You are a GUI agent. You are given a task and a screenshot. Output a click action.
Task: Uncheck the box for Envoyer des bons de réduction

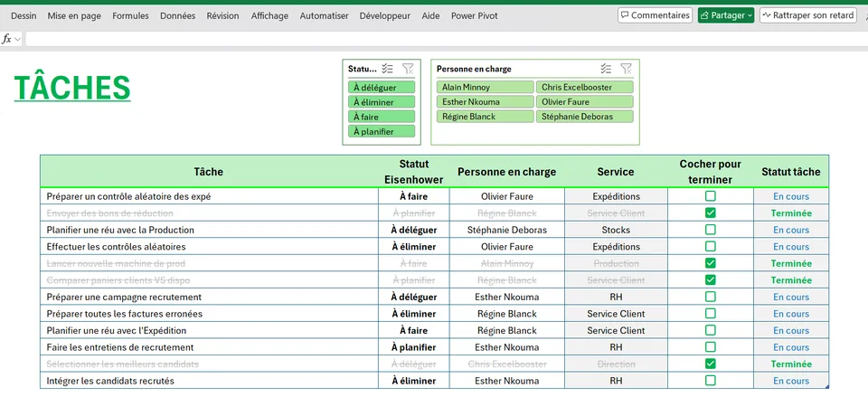[x=711, y=213]
